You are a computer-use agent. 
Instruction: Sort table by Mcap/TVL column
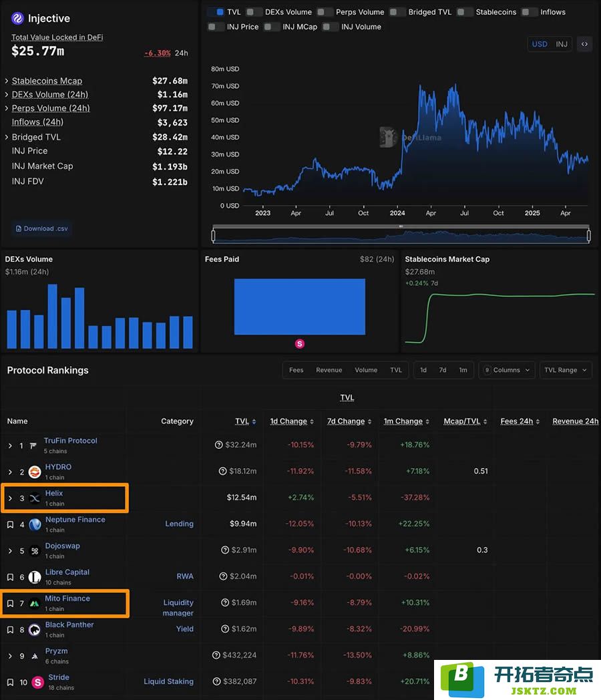[x=465, y=421]
